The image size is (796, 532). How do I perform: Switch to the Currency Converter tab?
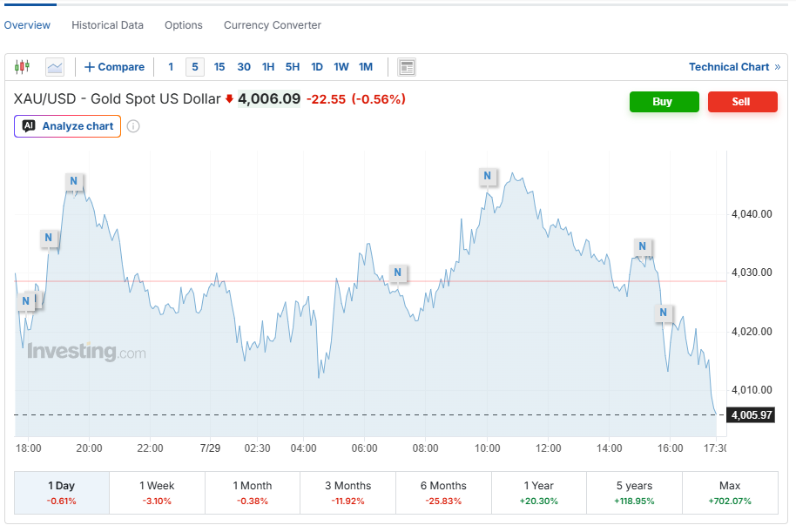[273, 25]
